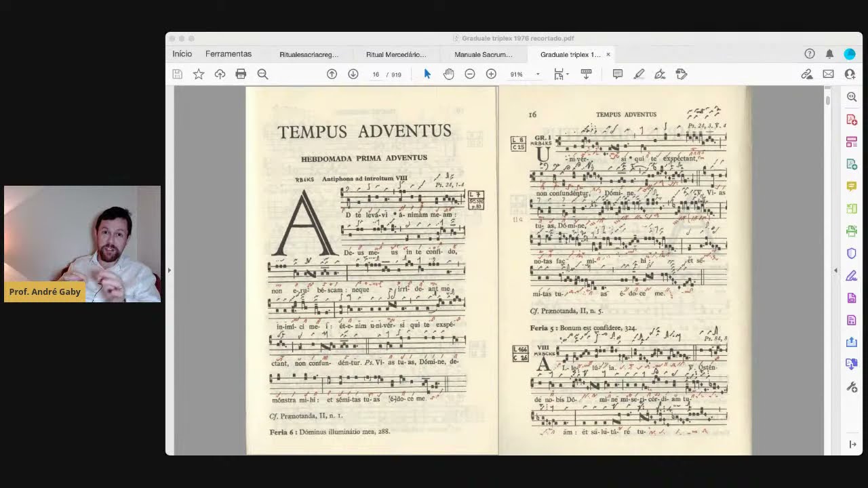
Task: Activate the hand pan tool
Action: coord(449,74)
